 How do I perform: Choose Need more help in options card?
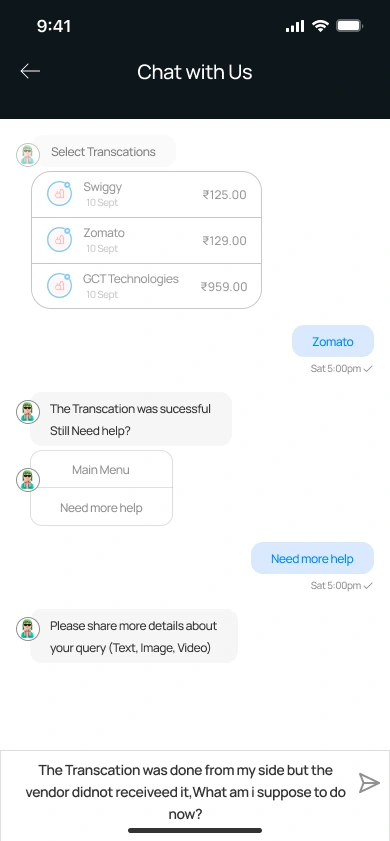(x=101, y=507)
